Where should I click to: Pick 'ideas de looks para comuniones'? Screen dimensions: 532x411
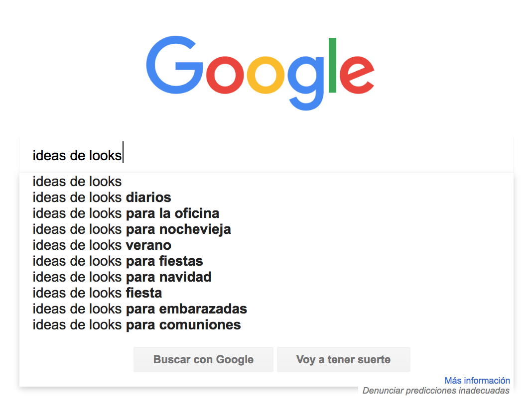tap(266, 325)
